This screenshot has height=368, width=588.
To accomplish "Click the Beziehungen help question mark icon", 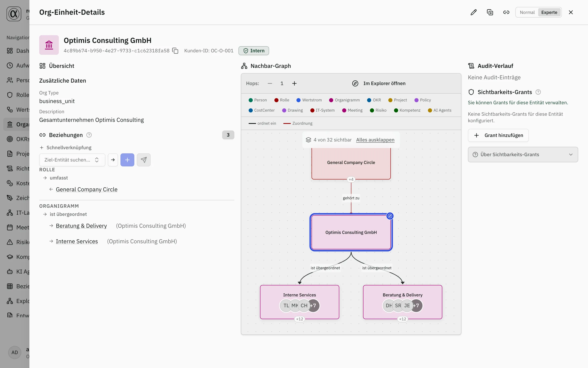I will point(89,135).
